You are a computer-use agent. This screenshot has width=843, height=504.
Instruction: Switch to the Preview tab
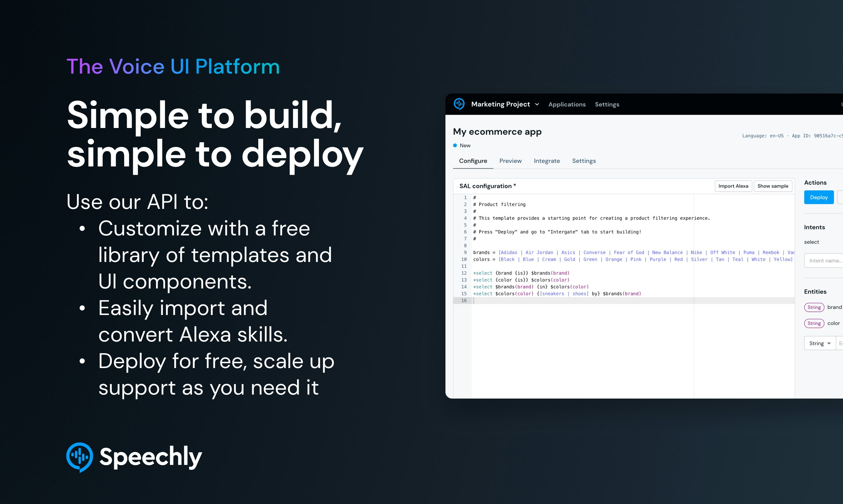click(510, 160)
